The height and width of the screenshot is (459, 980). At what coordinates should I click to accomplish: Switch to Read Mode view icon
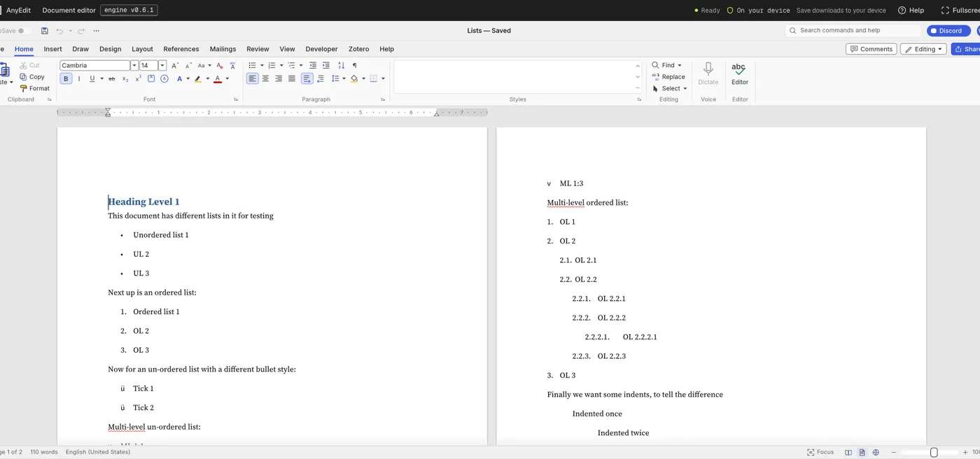pyautogui.click(x=848, y=453)
